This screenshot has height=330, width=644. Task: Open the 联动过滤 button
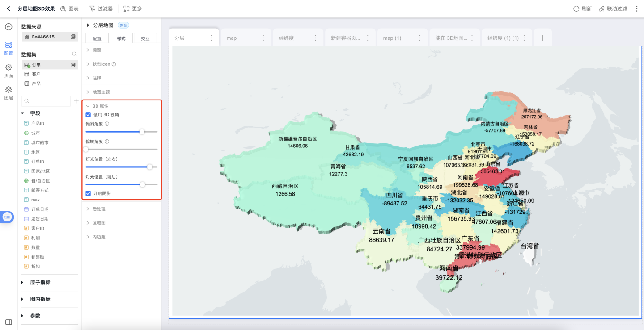tap(613, 8)
